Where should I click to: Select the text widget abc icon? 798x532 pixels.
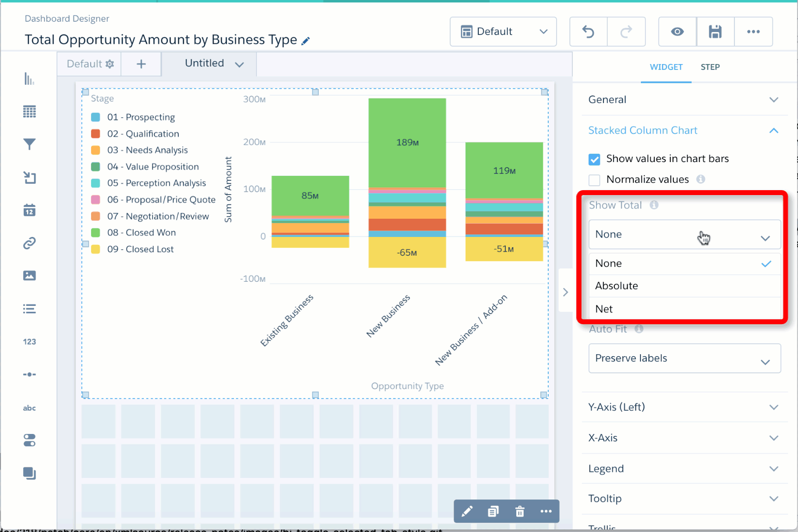[x=30, y=407]
